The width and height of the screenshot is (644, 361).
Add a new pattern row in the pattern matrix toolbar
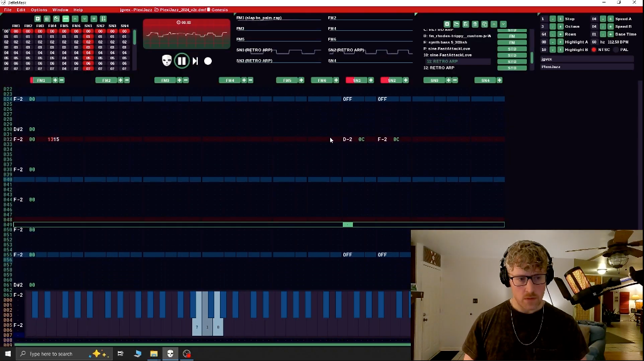tap(37, 19)
